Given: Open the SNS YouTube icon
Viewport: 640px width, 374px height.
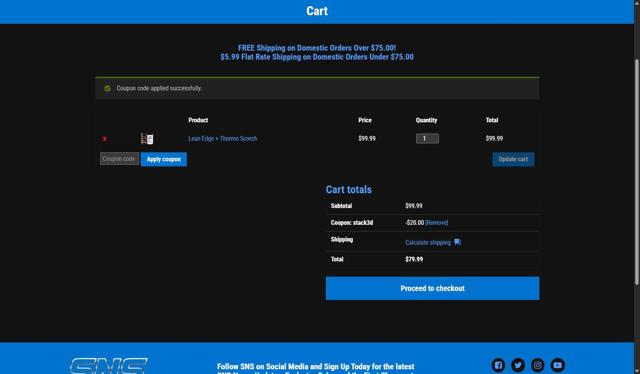Looking at the screenshot, I should pyautogui.click(x=558, y=365).
